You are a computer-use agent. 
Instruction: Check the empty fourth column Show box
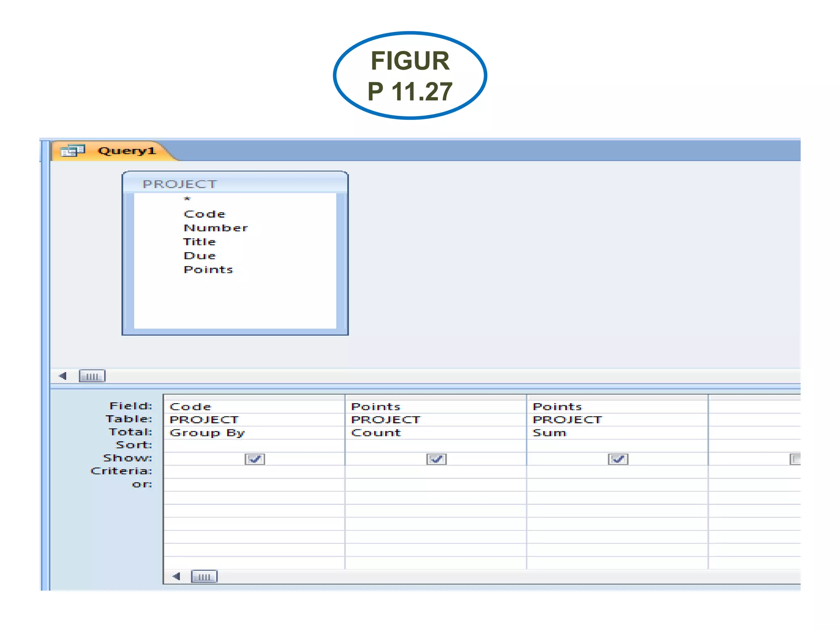coord(795,459)
